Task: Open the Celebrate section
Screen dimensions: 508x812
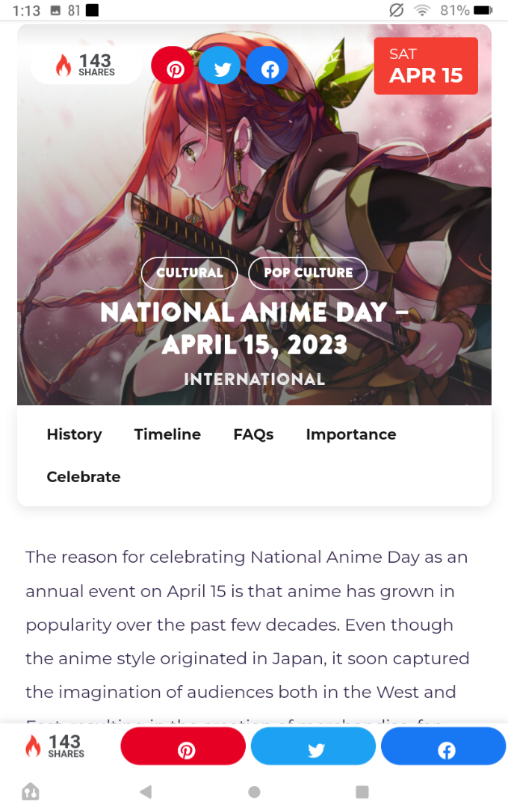Action: pyautogui.click(x=84, y=477)
